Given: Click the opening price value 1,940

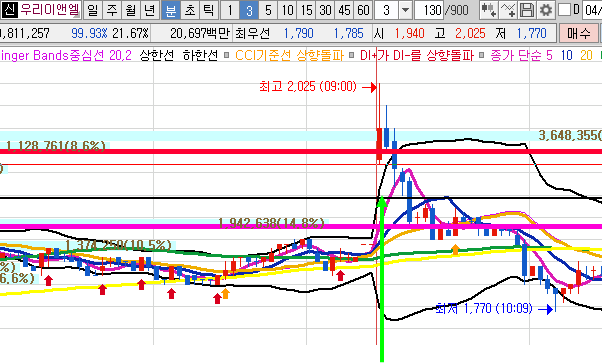Looking at the screenshot, I should (x=409, y=33).
